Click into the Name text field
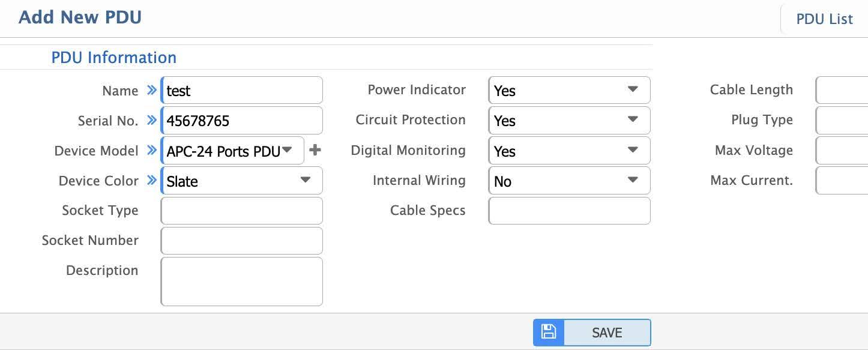868x350 pixels. (x=241, y=91)
